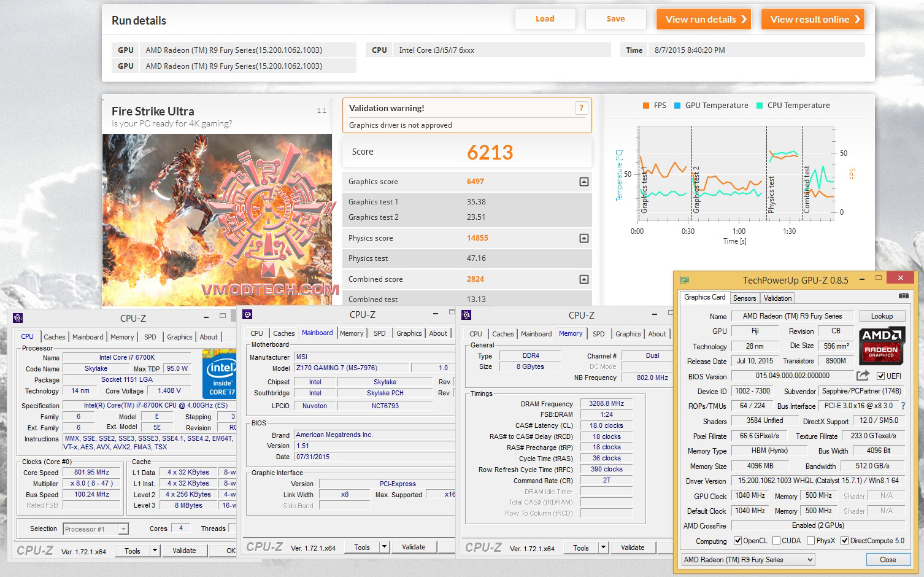Toggle the PhysX checkbox
Viewport: 924px width, 577px height.
(811, 541)
